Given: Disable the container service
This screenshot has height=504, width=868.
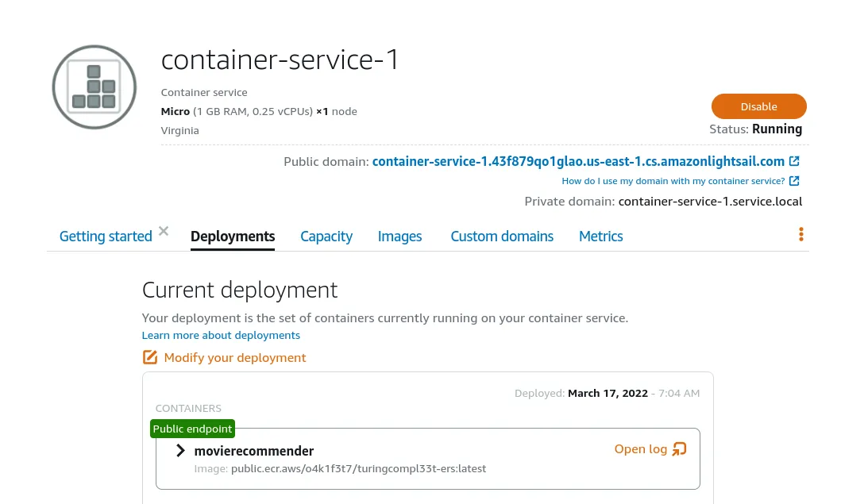Looking at the screenshot, I should point(758,106).
